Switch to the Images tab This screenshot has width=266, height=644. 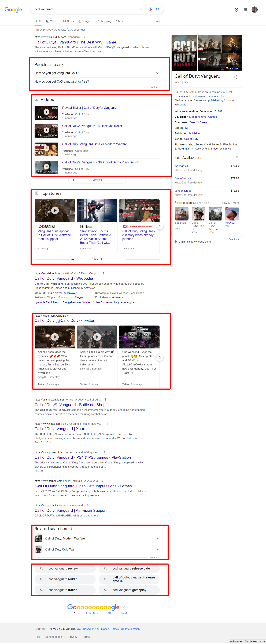(85, 21)
